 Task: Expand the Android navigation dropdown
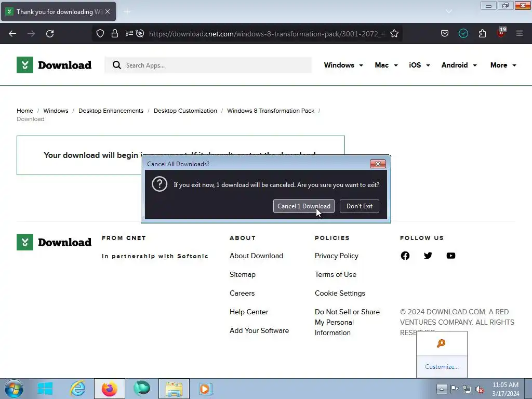pos(459,65)
